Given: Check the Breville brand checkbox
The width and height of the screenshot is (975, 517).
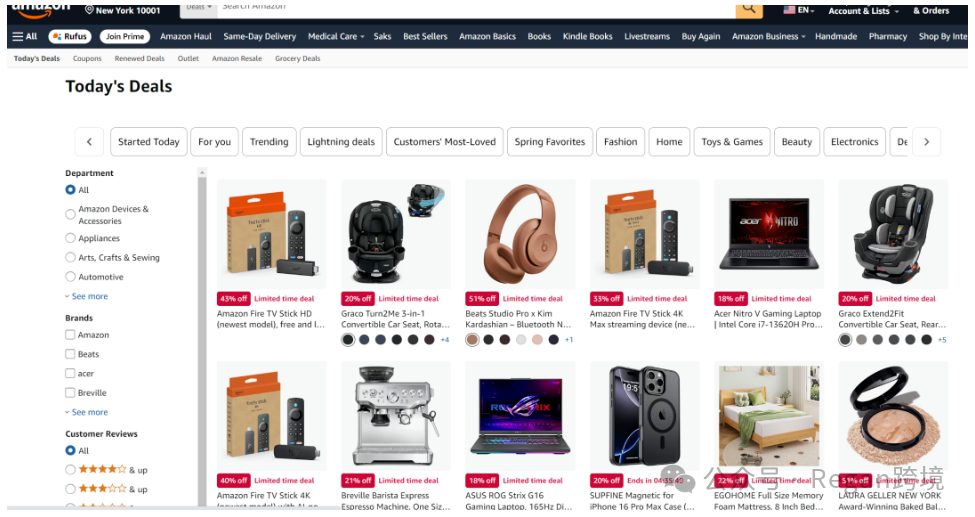Looking at the screenshot, I should [x=70, y=393].
